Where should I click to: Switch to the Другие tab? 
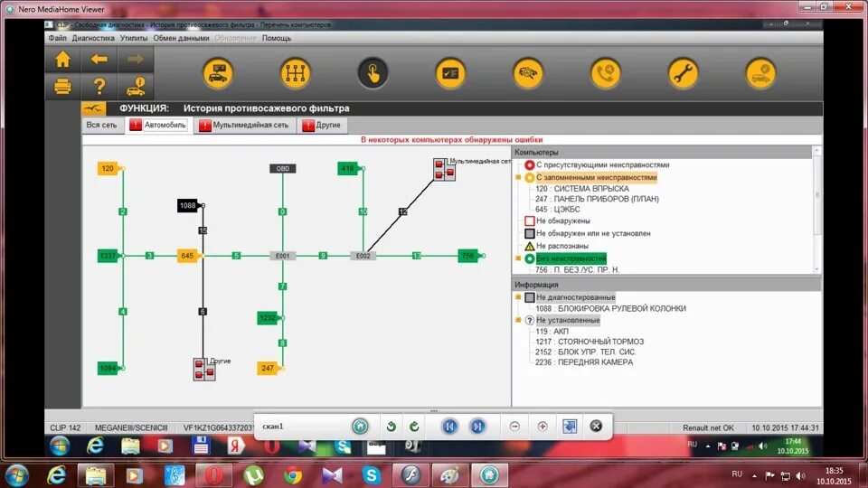(322, 125)
